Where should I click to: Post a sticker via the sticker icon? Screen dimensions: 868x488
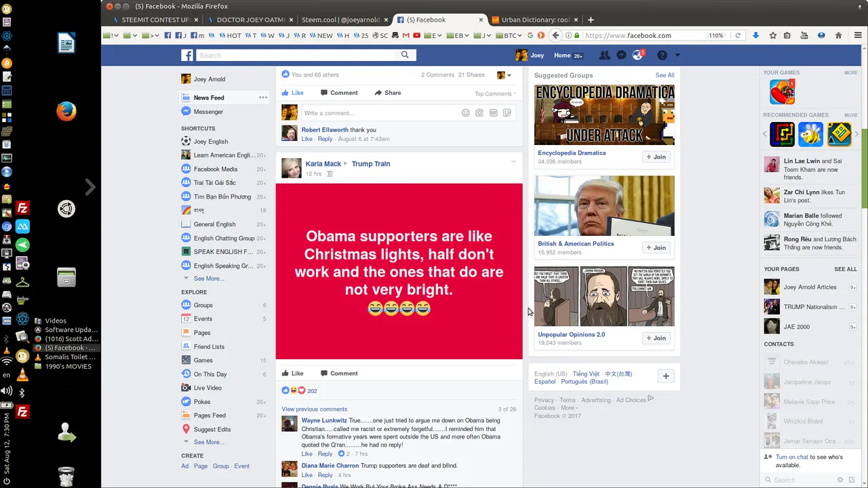tap(507, 113)
